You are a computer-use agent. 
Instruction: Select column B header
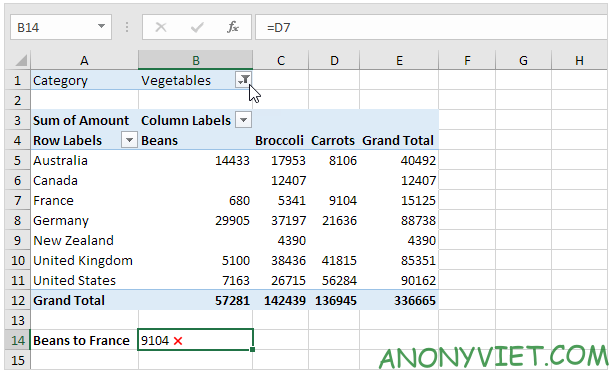[196, 60]
